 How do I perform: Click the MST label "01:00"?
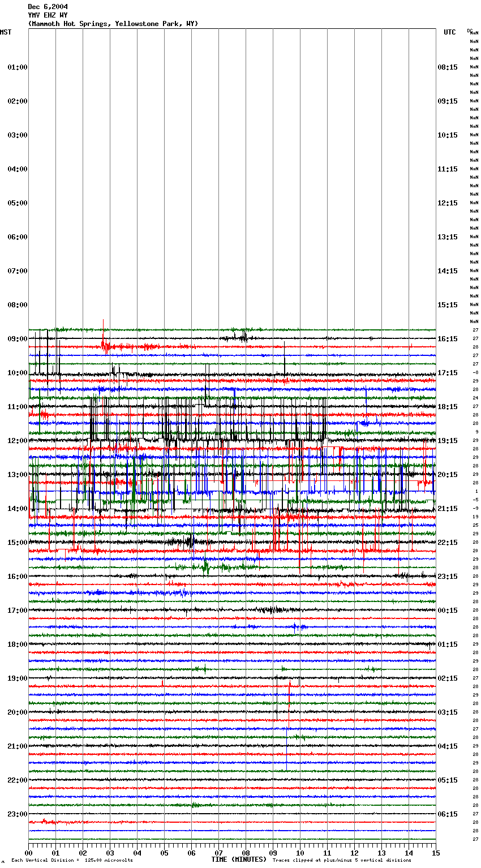18,67
